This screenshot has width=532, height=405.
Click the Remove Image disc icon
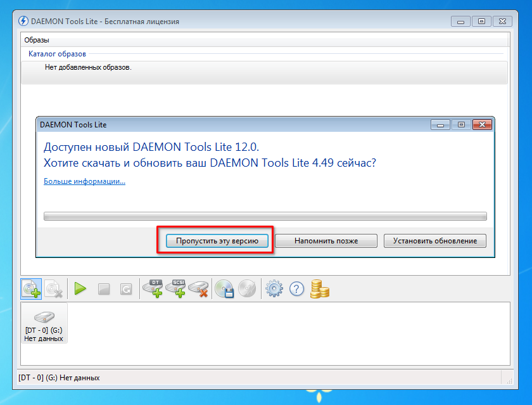[53, 289]
